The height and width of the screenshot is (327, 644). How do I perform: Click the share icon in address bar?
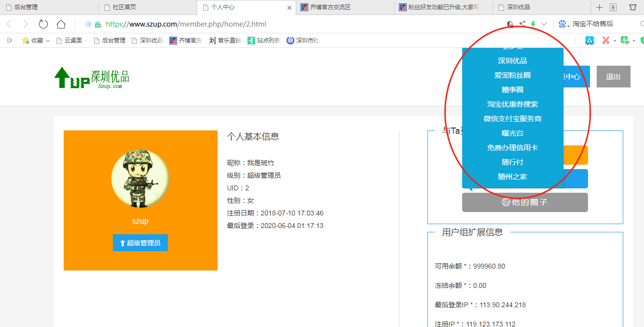pyautogui.click(x=522, y=24)
